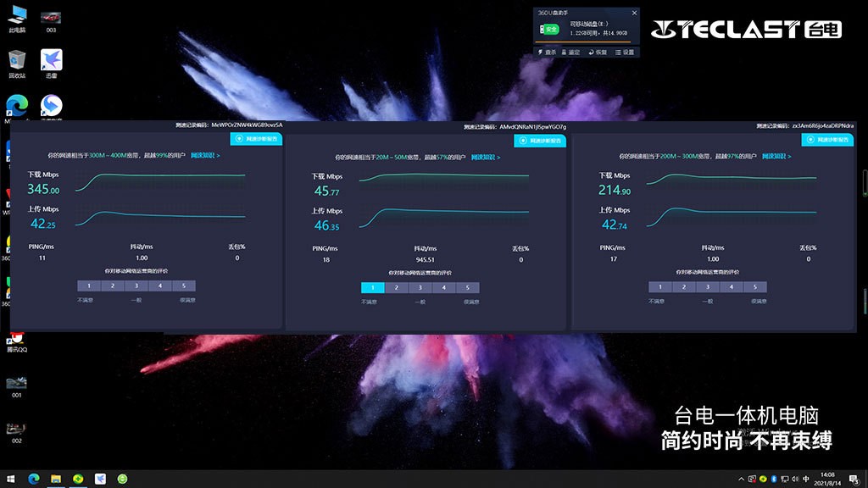Click the screen recorder tray icon

pyautogui.click(x=752, y=480)
